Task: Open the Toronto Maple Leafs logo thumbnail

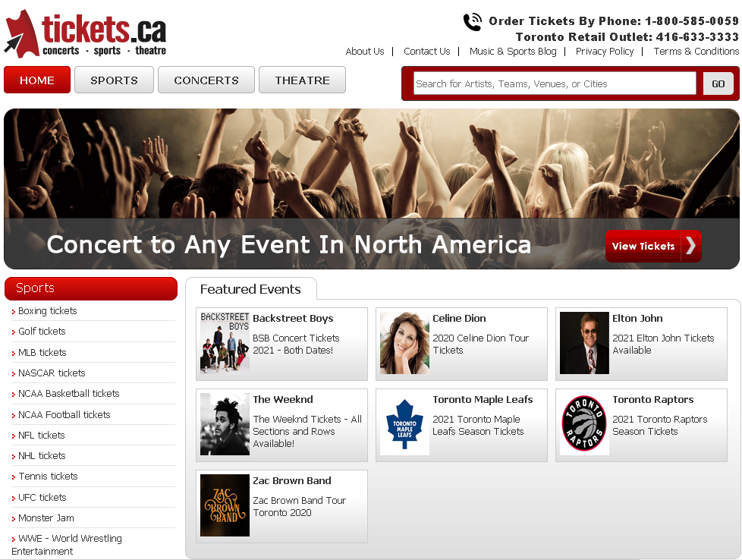Action: point(404,424)
